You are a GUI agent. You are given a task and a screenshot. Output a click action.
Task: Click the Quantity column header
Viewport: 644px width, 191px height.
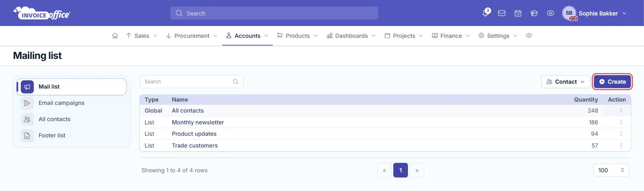click(x=586, y=100)
